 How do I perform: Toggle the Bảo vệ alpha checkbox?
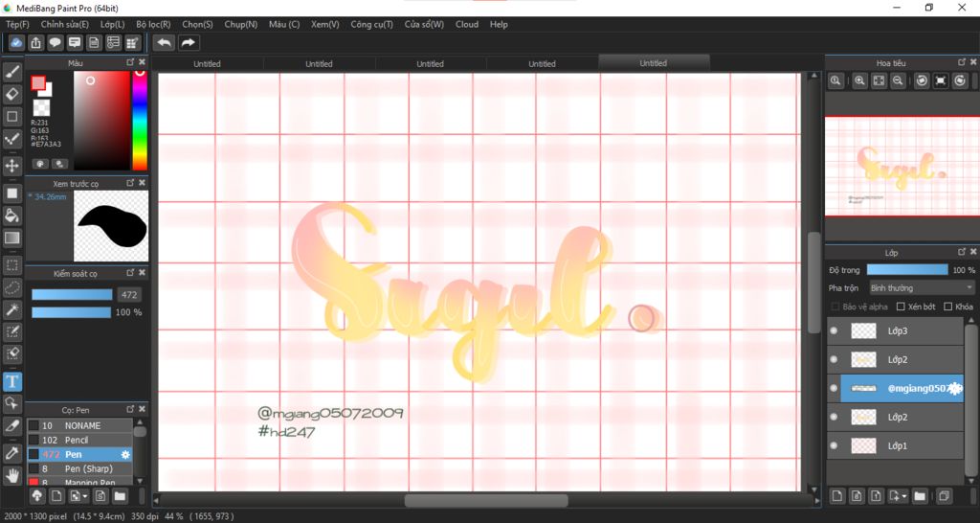tap(835, 307)
